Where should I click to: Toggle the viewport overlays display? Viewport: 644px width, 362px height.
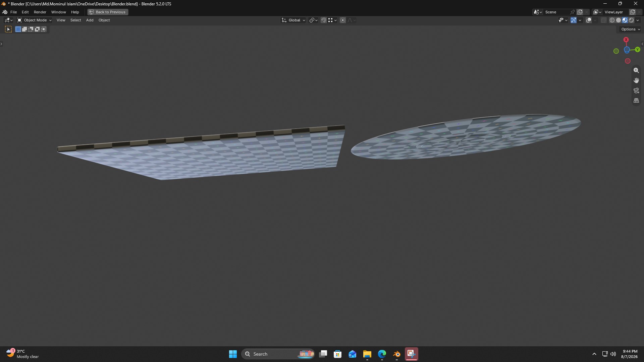tap(589, 20)
